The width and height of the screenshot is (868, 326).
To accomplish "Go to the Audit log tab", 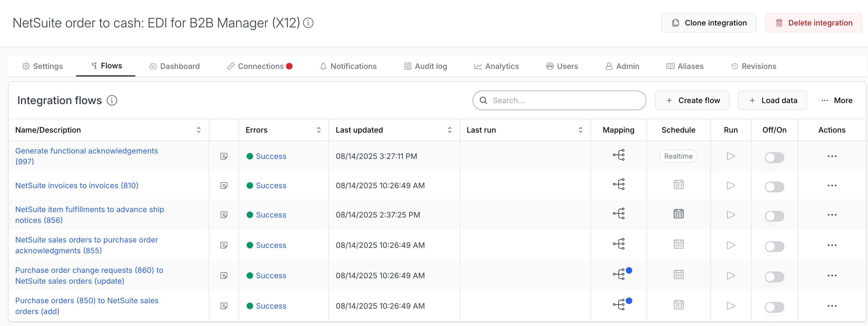I will pos(425,66).
